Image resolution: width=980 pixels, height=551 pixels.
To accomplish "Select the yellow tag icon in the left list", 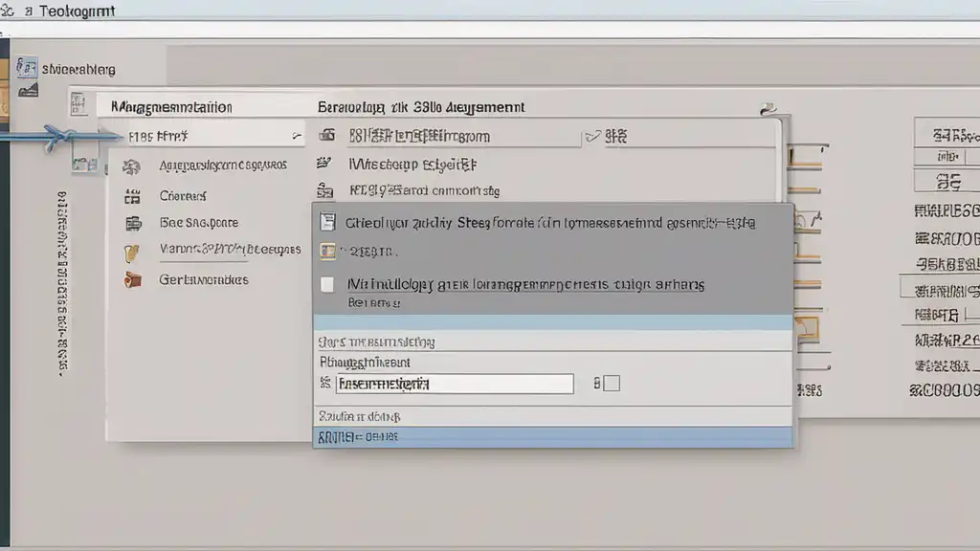I will [x=131, y=253].
